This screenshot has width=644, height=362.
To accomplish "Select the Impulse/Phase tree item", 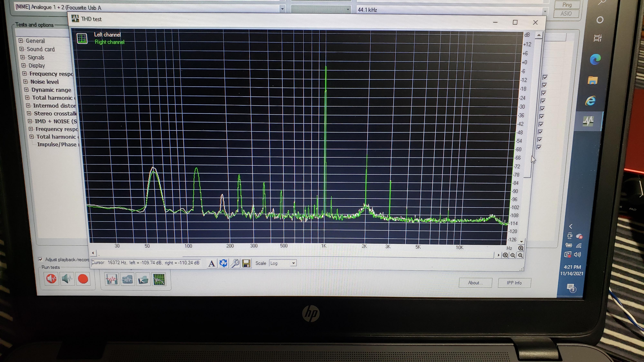I will tap(58, 144).
